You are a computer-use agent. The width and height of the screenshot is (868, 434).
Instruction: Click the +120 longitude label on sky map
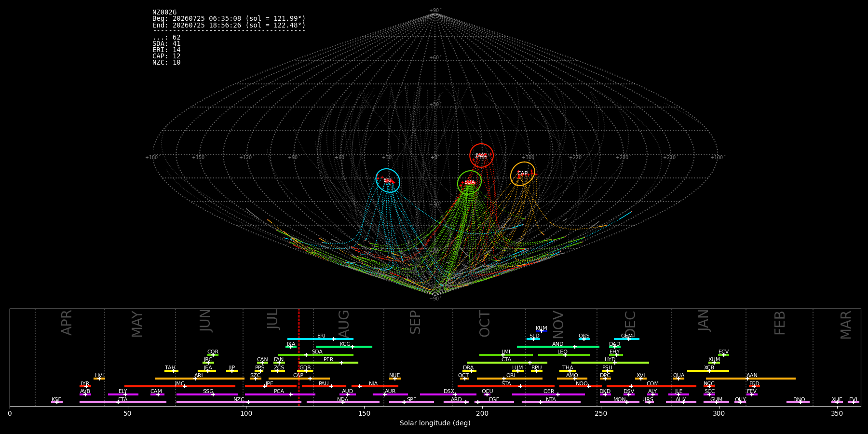pyautogui.click(x=245, y=158)
